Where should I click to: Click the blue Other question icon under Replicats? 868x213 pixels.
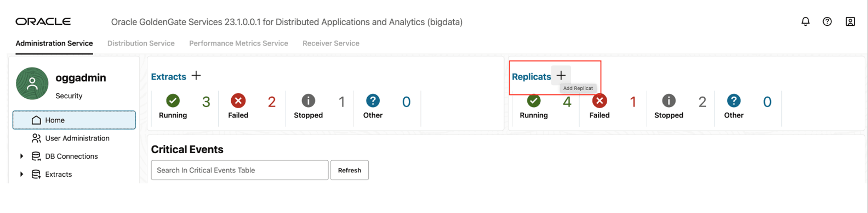point(734,100)
